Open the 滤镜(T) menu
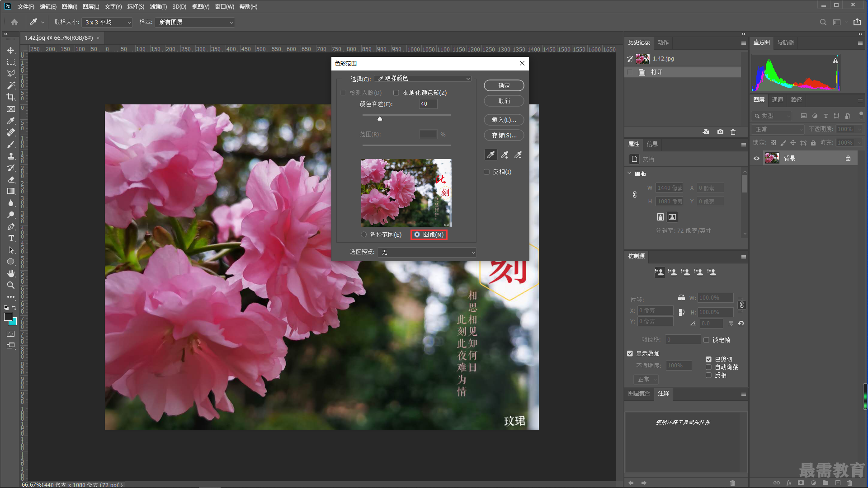The width and height of the screenshot is (868, 488). point(158,6)
